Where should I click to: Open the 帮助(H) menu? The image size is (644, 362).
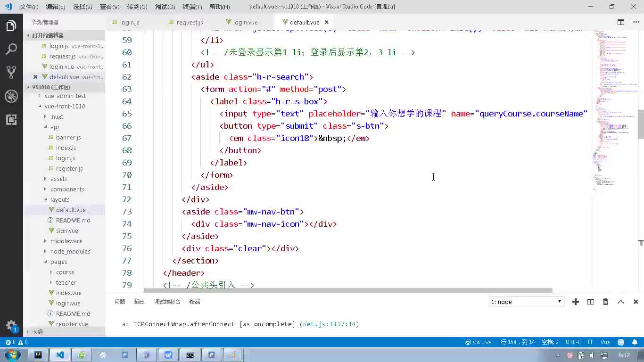pos(219,7)
